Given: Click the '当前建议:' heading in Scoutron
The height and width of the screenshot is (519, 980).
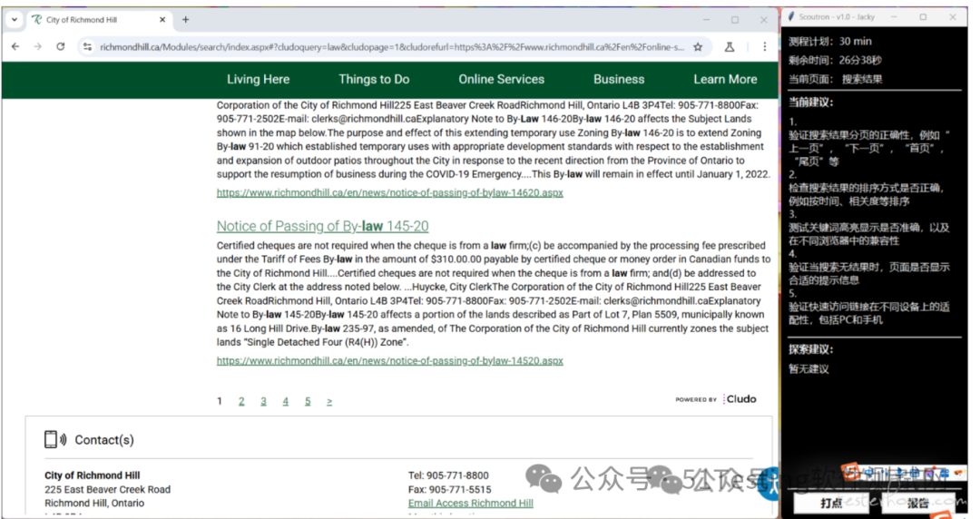Looking at the screenshot, I should [810, 102].
